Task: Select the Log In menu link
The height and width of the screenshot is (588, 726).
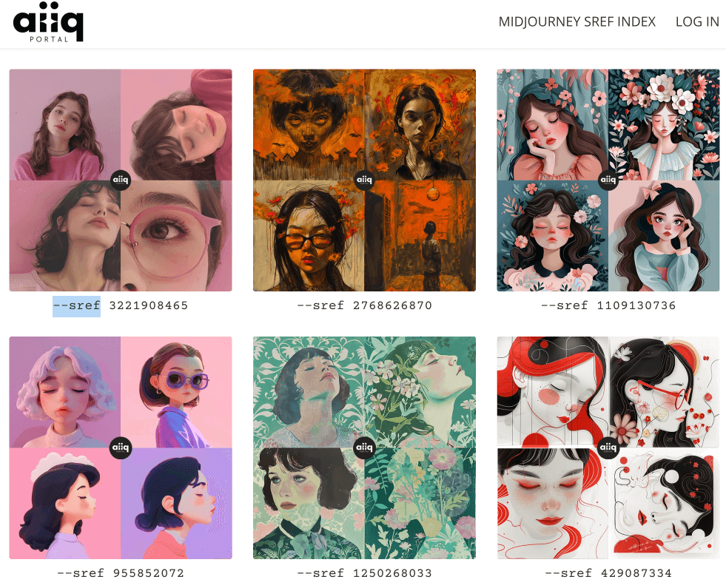Action: (x=697, y=21)
